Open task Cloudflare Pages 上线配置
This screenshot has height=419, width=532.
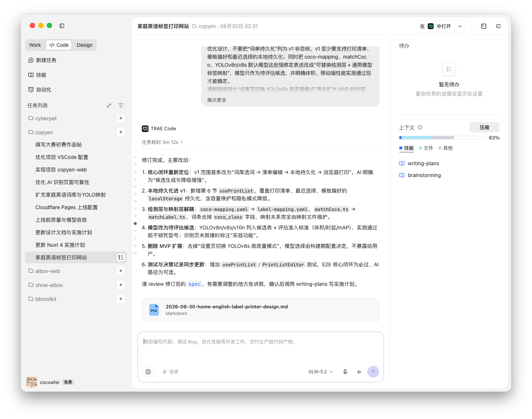point(76,207)
